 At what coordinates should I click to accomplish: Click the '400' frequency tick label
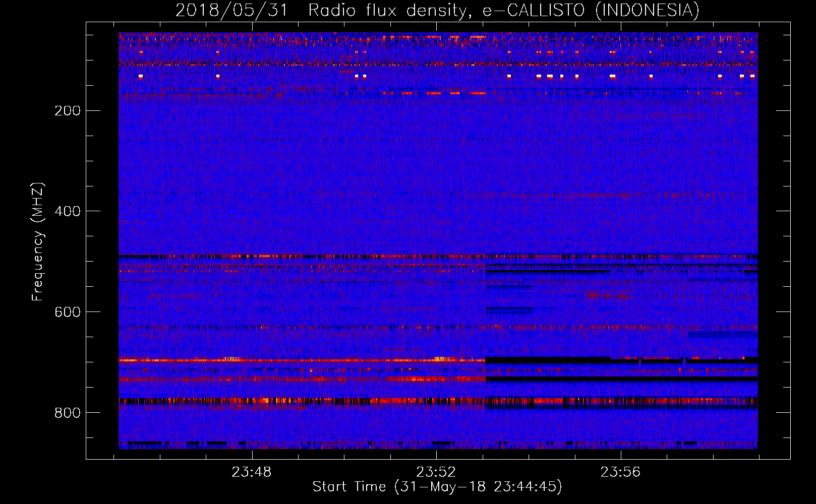(68, 211)
